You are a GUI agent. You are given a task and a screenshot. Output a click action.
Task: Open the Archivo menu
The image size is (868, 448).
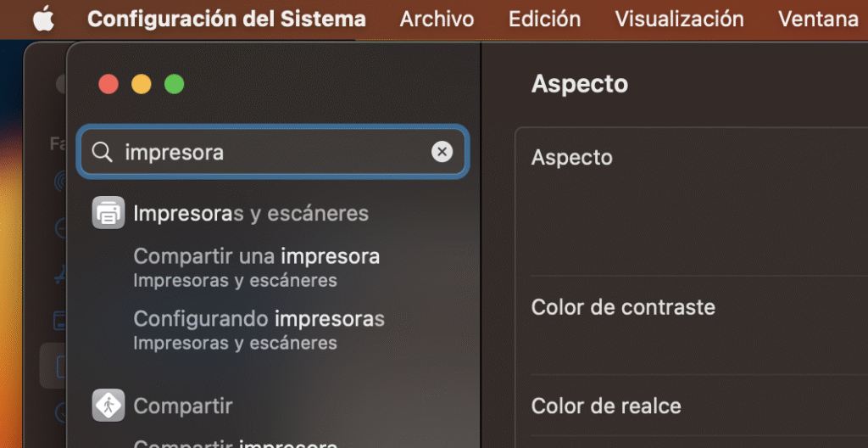click(437, 19)
